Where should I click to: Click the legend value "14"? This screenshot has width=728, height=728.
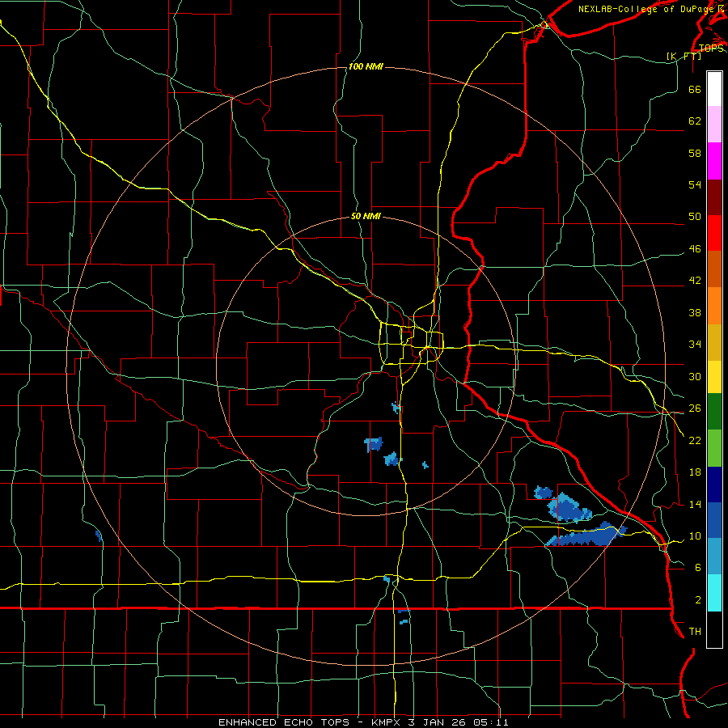coord(695,504)
